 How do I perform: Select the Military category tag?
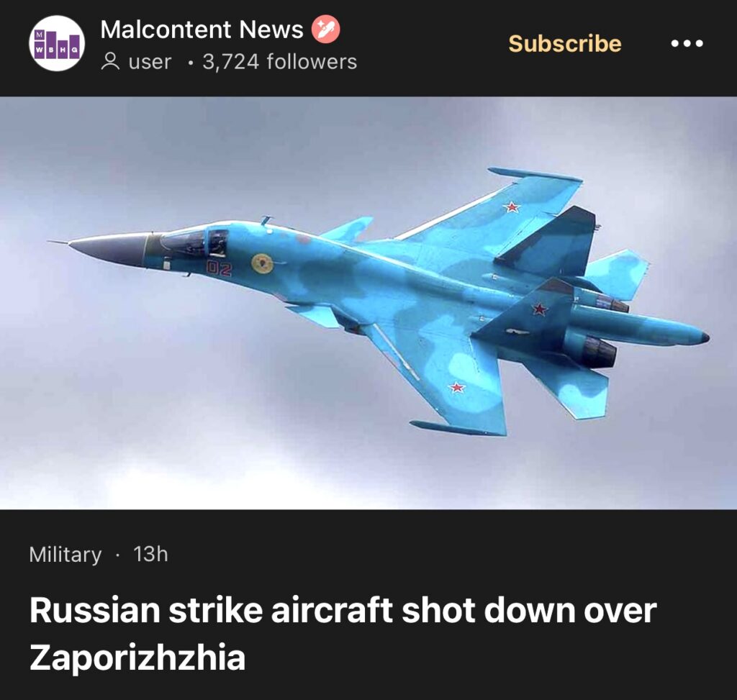click(x=65, y=555)
